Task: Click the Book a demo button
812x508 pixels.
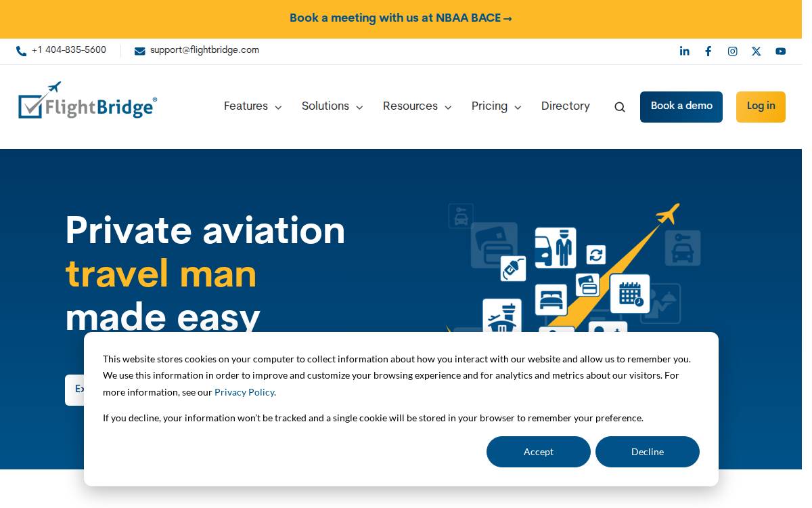Action: pos(681,107)
